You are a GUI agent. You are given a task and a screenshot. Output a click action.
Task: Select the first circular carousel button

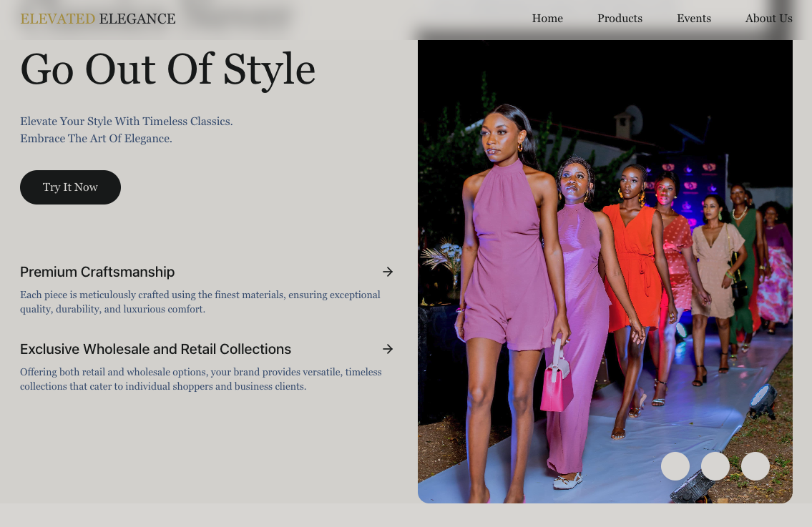tap(675, 466)
